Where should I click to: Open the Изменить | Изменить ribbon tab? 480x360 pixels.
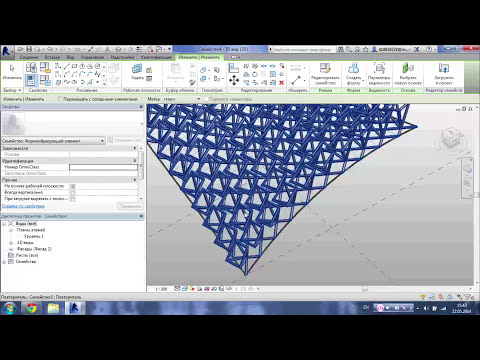[x=199, y=57]
